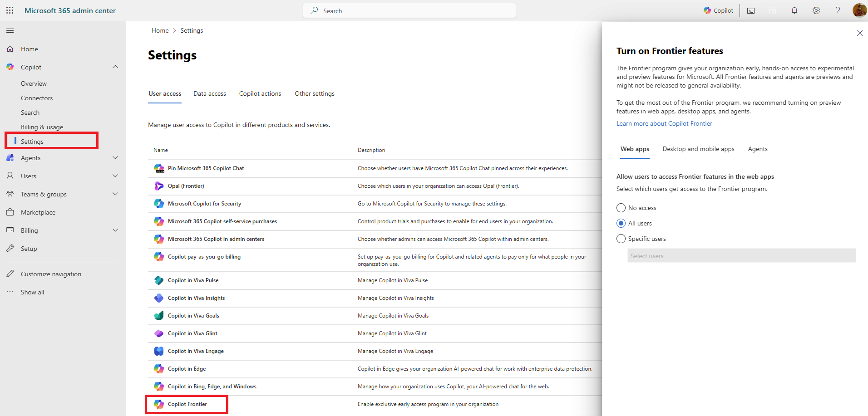This screenshot has width=868, height=416.
Task: Click the Copilot button in top bar
Action: (718, 10)
